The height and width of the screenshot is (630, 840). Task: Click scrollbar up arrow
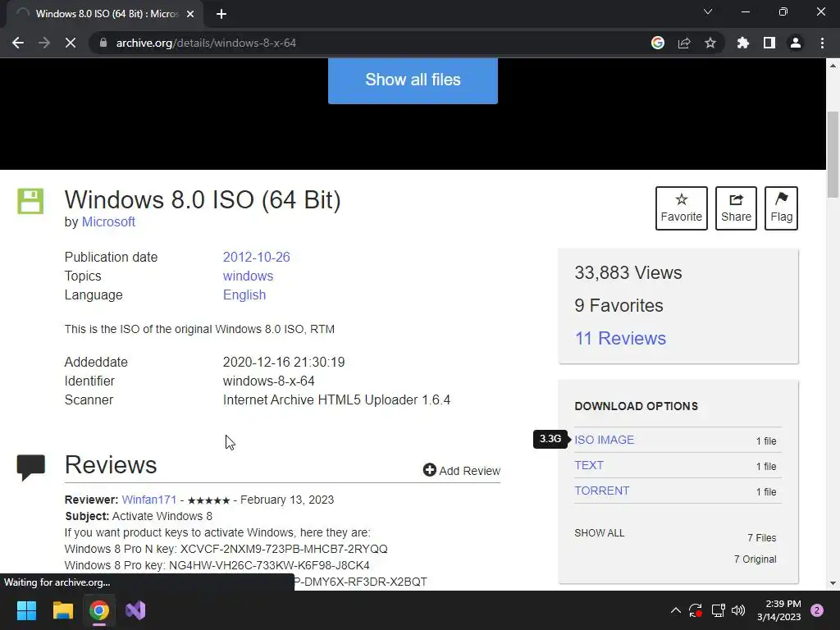(833, 66)
